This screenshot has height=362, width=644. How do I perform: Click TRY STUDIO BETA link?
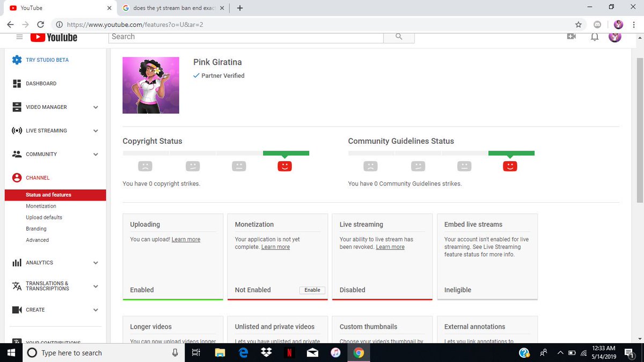pyautogui.click(x=47, y=60)
